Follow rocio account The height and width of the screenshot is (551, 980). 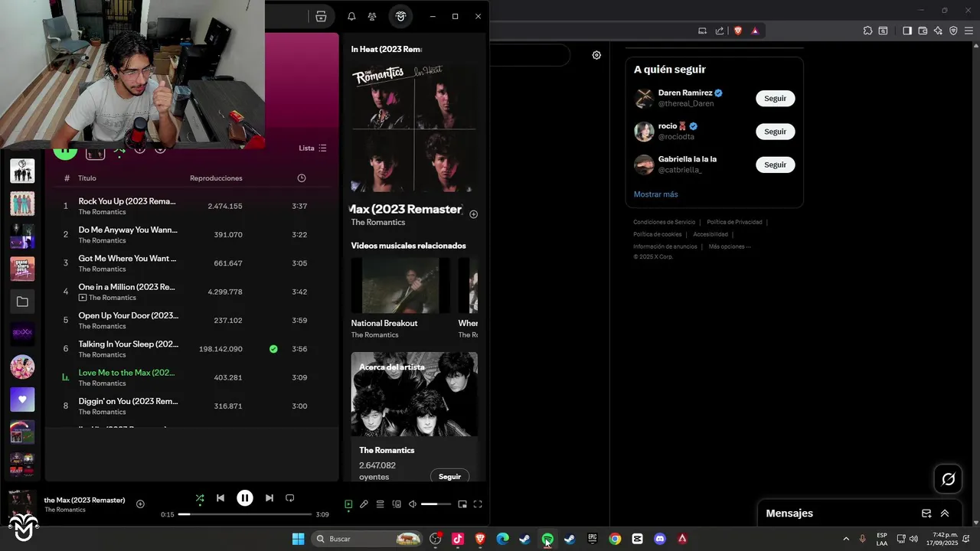tap(776, 132)
